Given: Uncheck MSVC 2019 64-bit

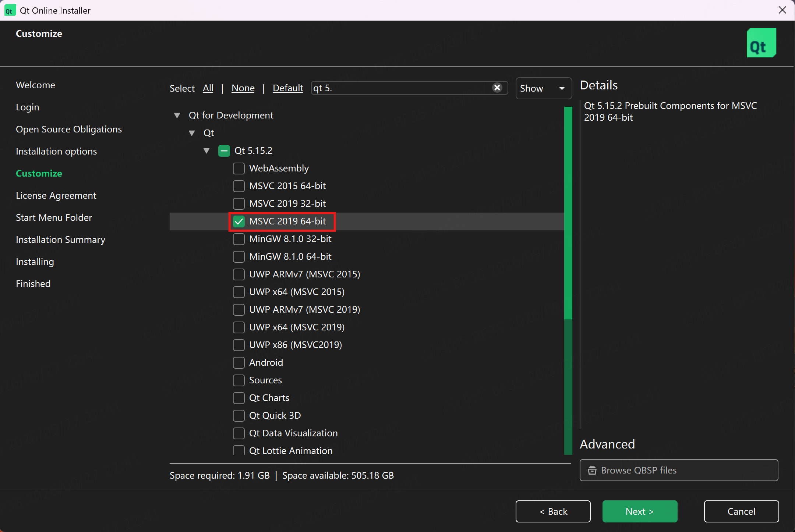Looking at the screenshot, I should coord(239,221).
